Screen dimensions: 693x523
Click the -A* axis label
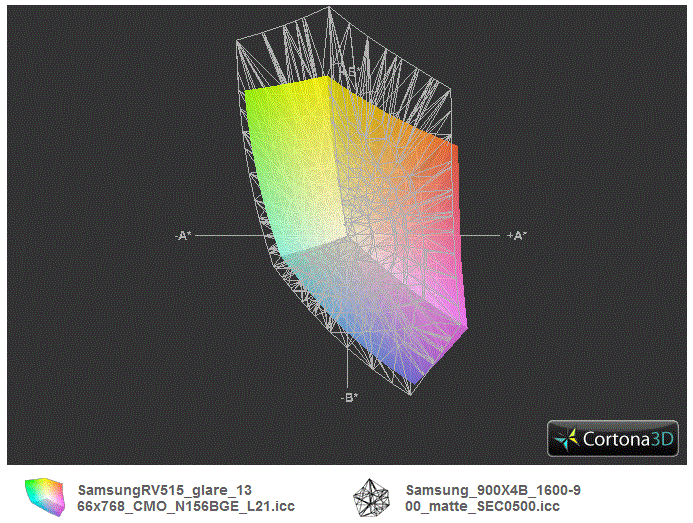click(183, 236)
